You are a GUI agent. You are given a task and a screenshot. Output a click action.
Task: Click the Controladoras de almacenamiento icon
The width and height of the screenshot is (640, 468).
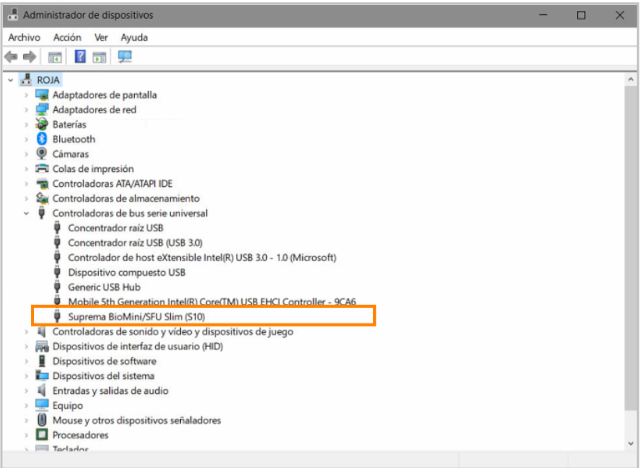[x=42, y=198]
